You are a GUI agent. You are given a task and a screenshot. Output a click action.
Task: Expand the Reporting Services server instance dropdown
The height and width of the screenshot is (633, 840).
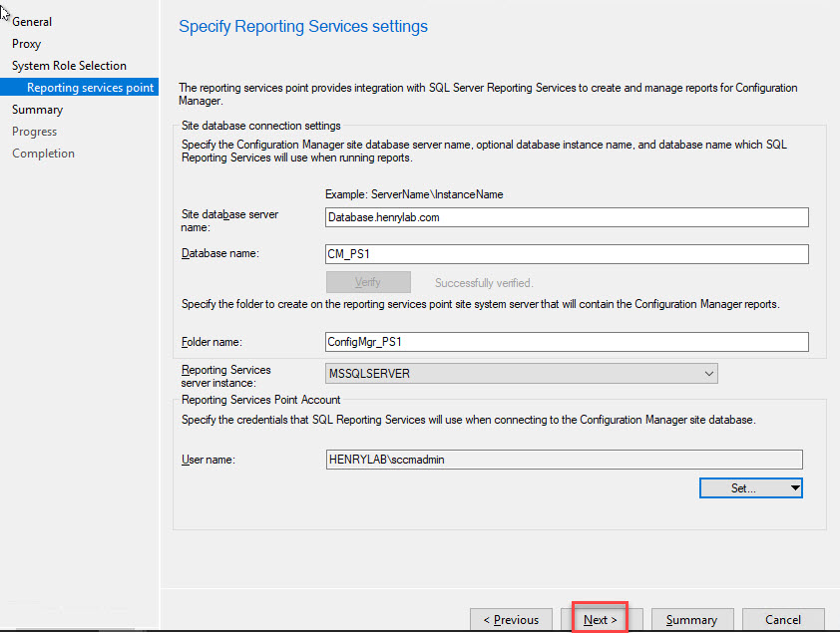[522, 373]
